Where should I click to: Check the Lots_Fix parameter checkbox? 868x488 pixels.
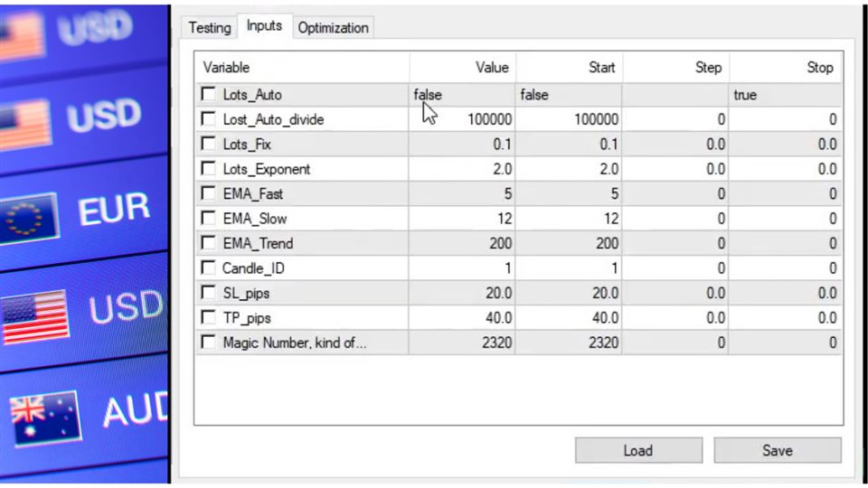coord(209,145)
